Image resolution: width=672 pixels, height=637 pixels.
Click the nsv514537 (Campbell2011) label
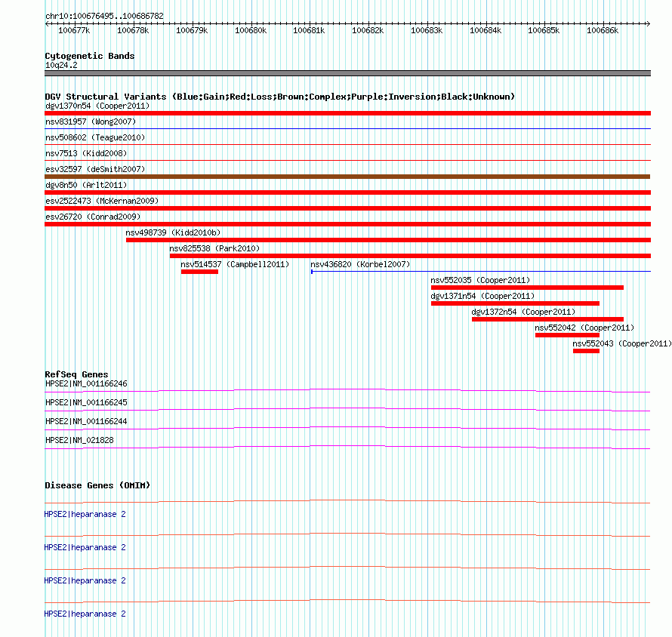pyautogui.click(x=235, y=264)
